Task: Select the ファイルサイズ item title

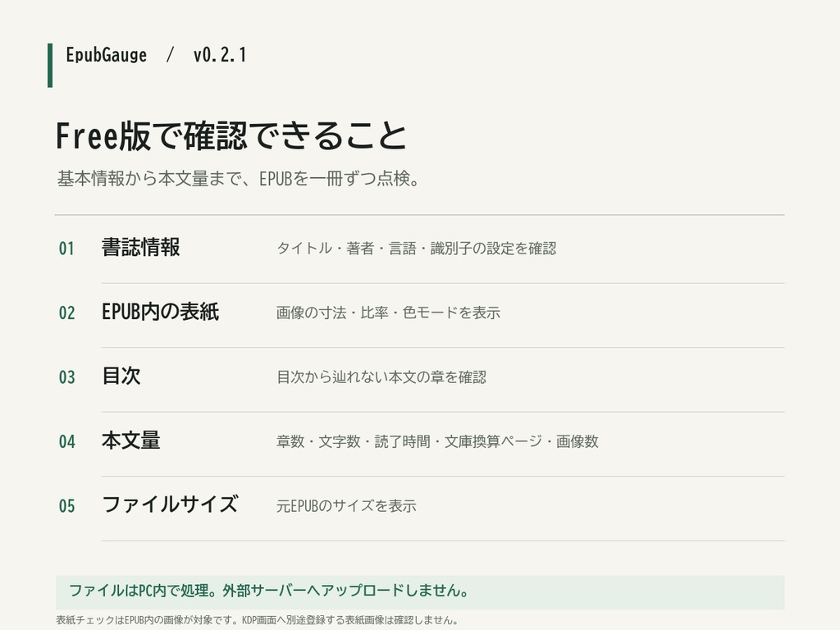Action: click(x=170, y=504)
